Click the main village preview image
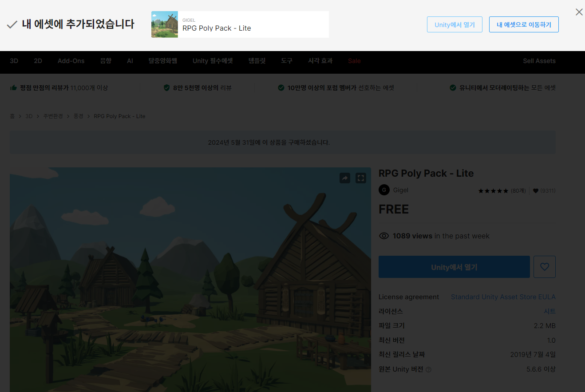The image size is (585, 392). click(190, 280)
